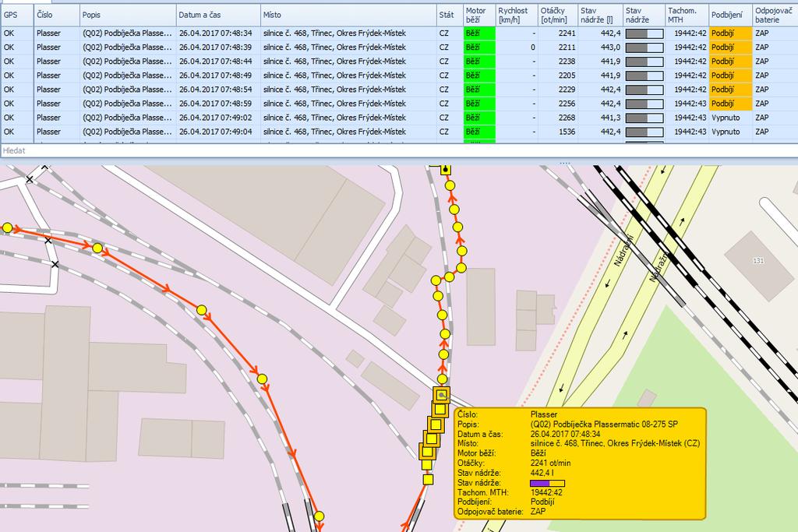
Task: Focus the Hledat search field
Action: pos(399,150)
